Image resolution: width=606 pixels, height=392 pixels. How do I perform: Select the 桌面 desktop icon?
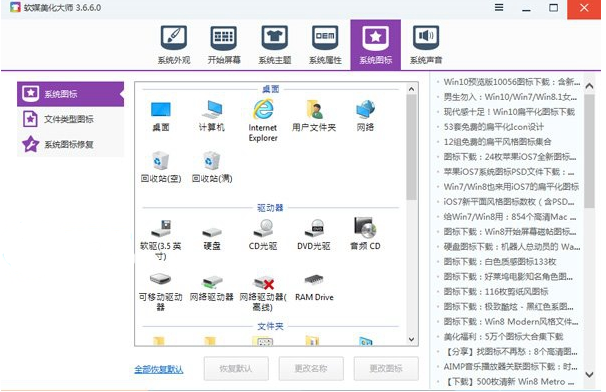[x=161, y=116]
